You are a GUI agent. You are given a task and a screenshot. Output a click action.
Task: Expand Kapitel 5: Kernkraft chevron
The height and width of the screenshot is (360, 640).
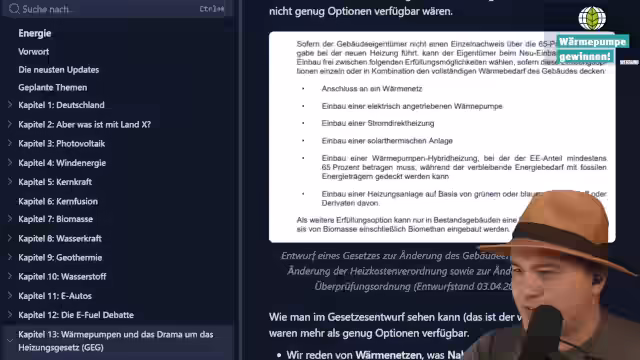(x=10, y=182)
